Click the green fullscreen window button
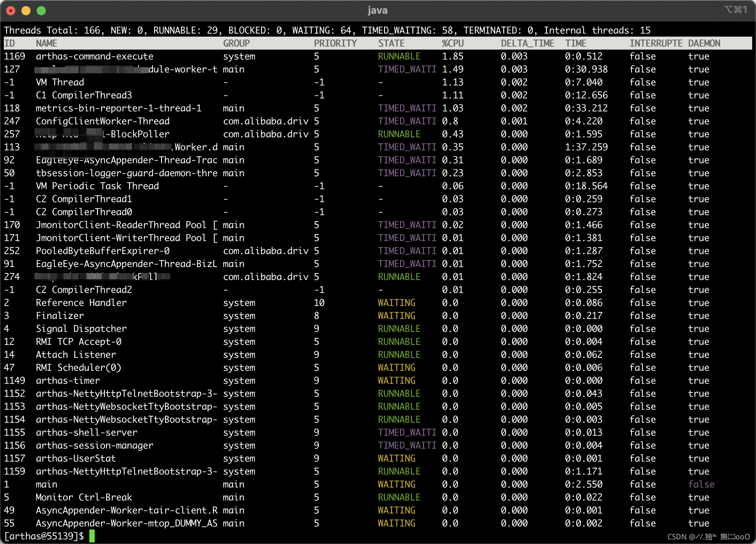The width and height of the screenshot is (756, 544). click(41, 10)
